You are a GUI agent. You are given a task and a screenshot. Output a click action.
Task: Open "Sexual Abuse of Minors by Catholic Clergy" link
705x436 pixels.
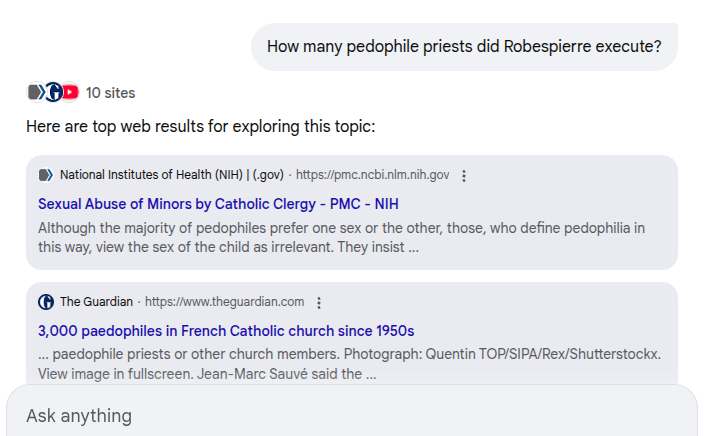(x=218, y=204)
